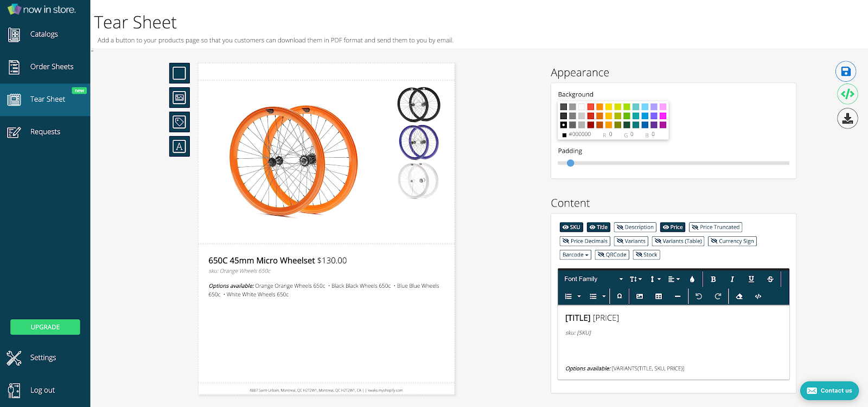Go to Catalogs in the sidebar
The width and height of the screenshot is (868, 407).
click(x=44, y=34)
